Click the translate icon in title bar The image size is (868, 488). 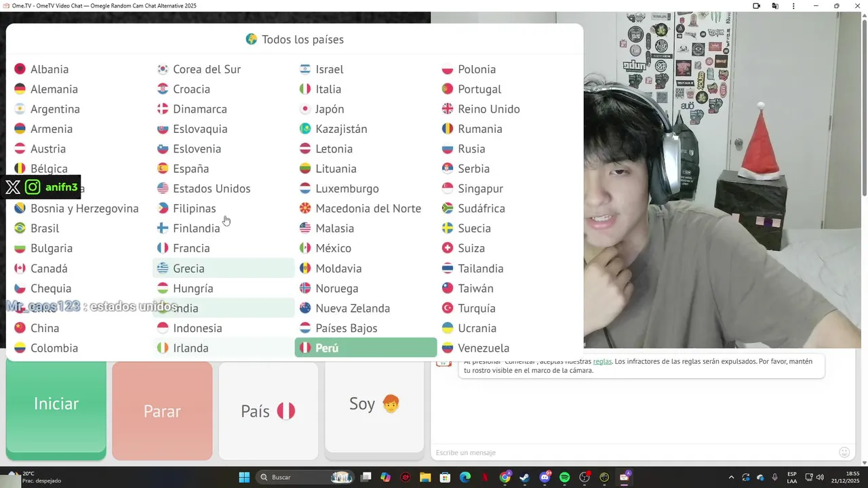tap(775, 6)
